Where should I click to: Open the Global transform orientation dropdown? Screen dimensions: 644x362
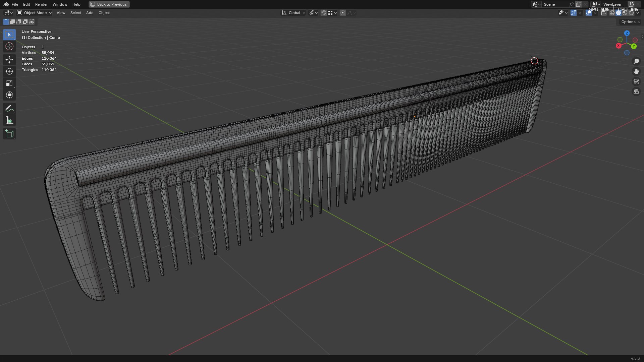(293, 13)
